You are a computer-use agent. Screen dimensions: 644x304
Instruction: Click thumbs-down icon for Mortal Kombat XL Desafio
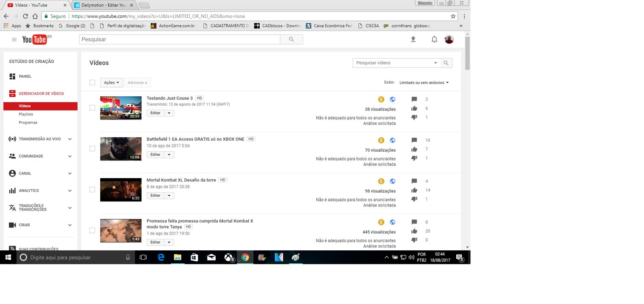[414, 199]
